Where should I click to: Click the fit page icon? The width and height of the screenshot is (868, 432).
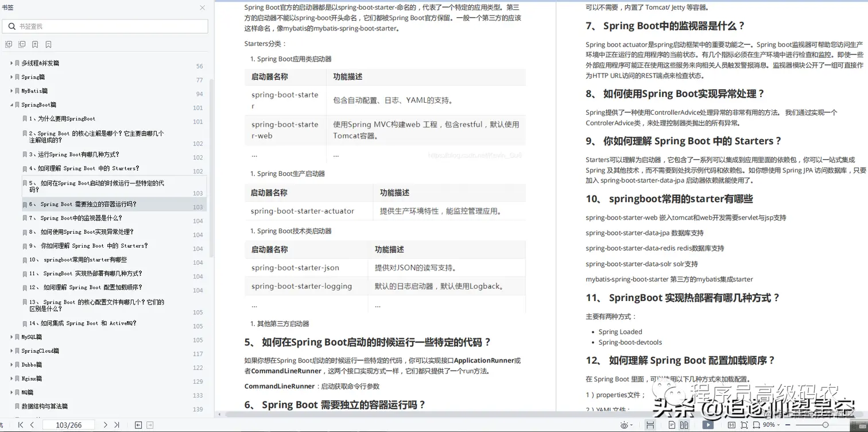pos(744,425)
